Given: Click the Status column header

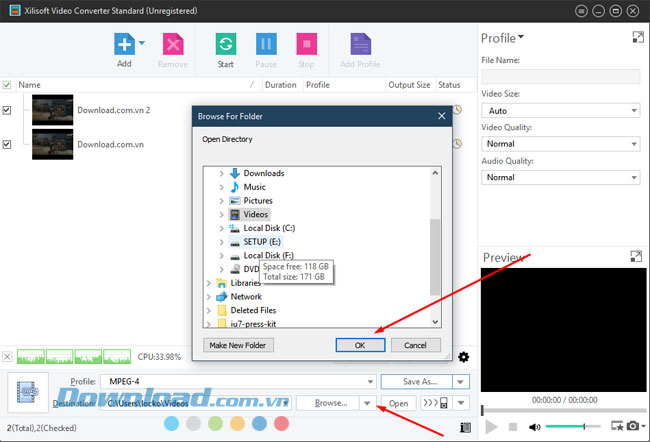Looking at the screenshot, I should (x=449, y=85).
